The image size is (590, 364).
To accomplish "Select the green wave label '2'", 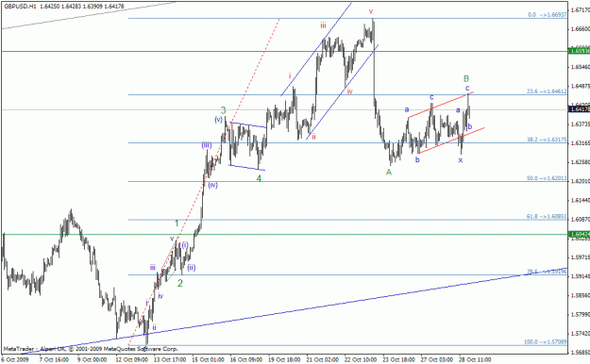I will pyautogui.click(x=180, y=283).
